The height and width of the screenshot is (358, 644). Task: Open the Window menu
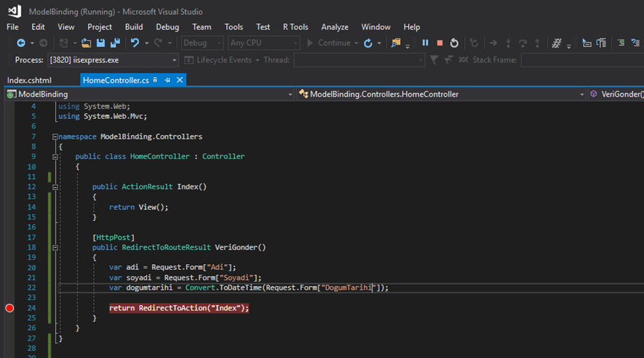[x=376, y=26]
